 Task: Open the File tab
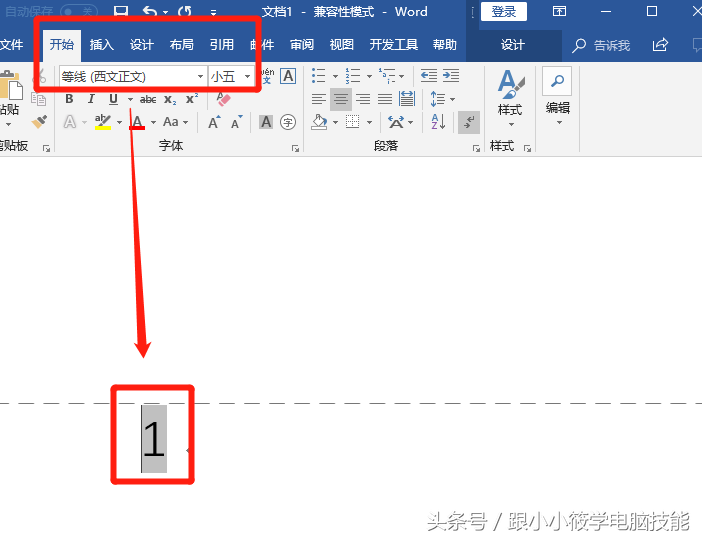12,45
